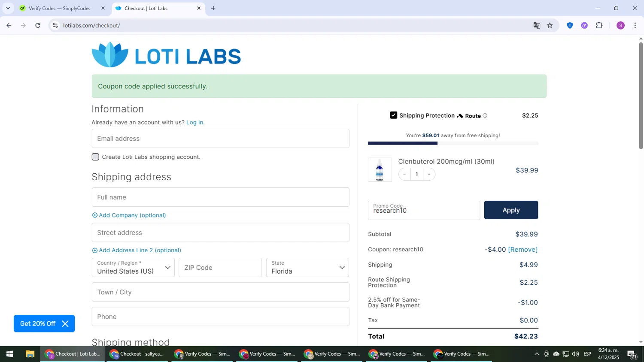
Task: Open site information icon in address bar
Action: click(x=55, y=25)
